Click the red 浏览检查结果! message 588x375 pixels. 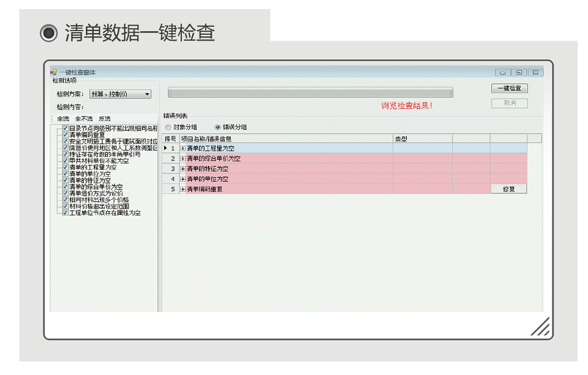click(x=407, y=106)
